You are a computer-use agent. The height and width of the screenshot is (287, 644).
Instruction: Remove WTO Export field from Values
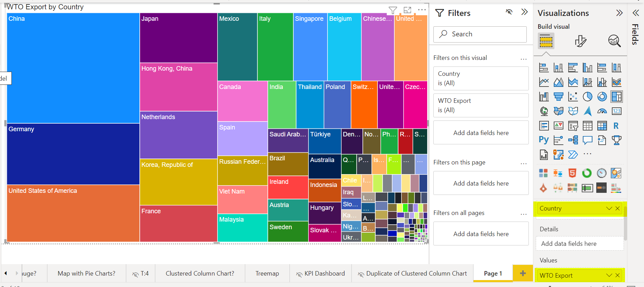pyautogui.click(x=617, y=275)
